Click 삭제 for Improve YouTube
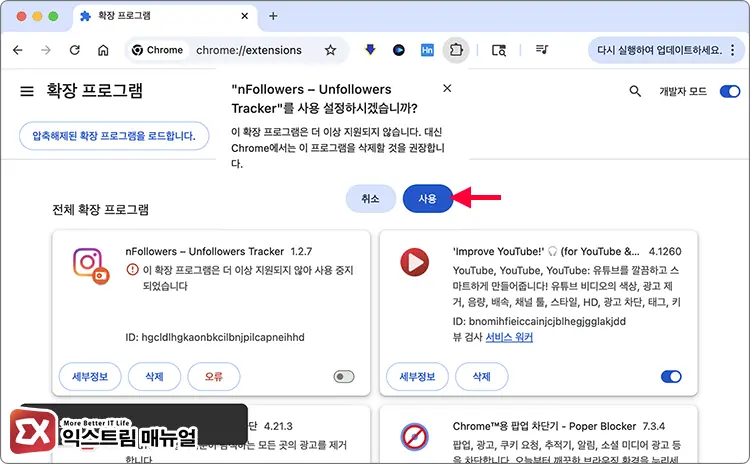This screenshot has width=750, height=464. 482,377
